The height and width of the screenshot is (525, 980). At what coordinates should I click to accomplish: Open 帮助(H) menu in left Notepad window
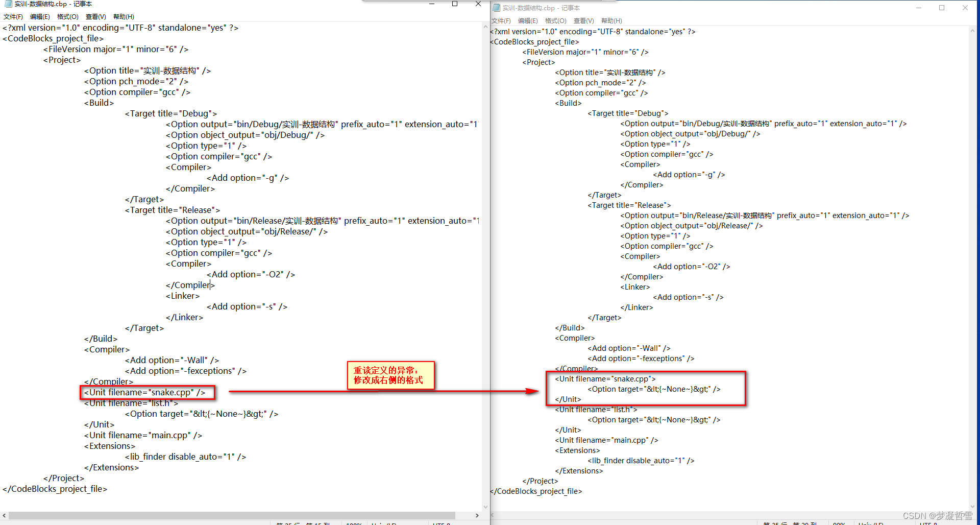coord(124,17)
